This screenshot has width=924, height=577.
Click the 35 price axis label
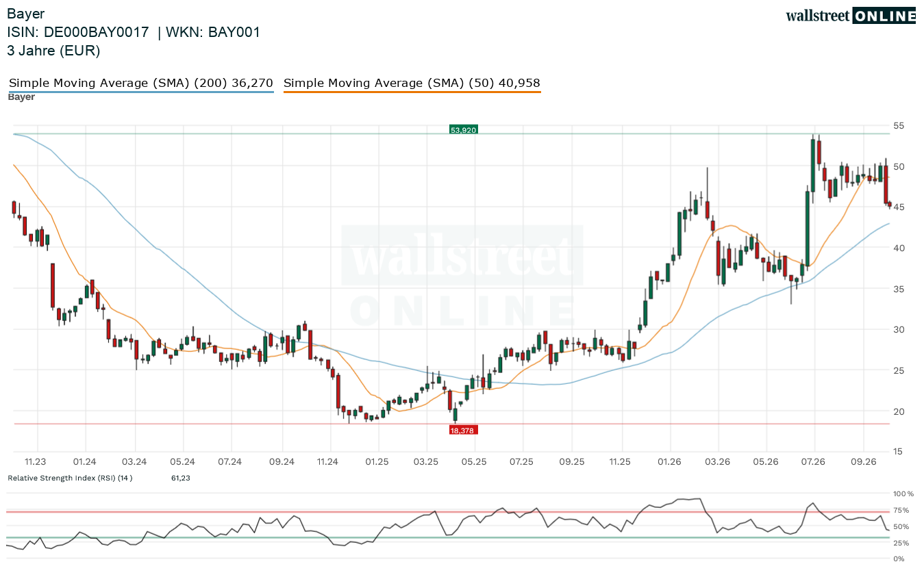(899, 289)
